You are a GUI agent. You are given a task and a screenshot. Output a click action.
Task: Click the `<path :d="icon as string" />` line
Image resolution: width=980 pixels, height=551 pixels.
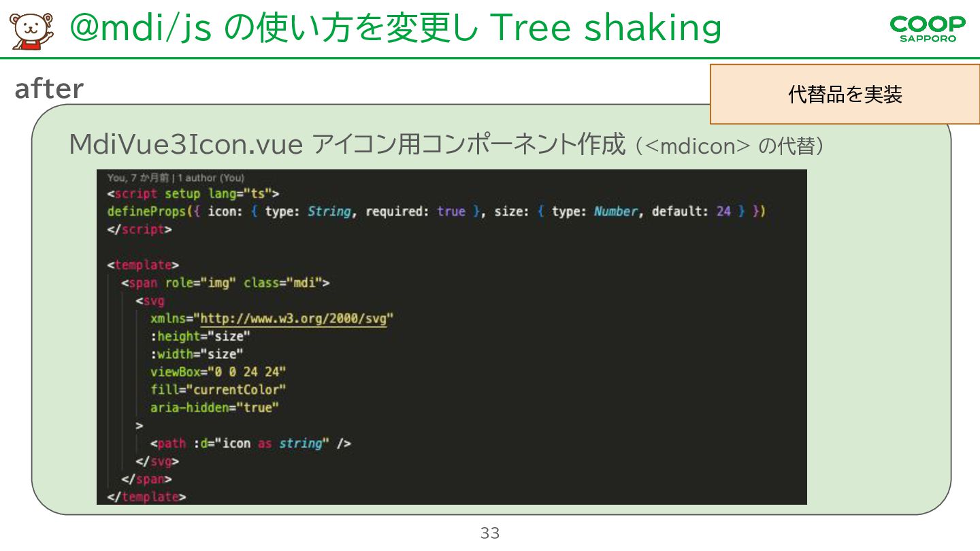pos(251,444)
